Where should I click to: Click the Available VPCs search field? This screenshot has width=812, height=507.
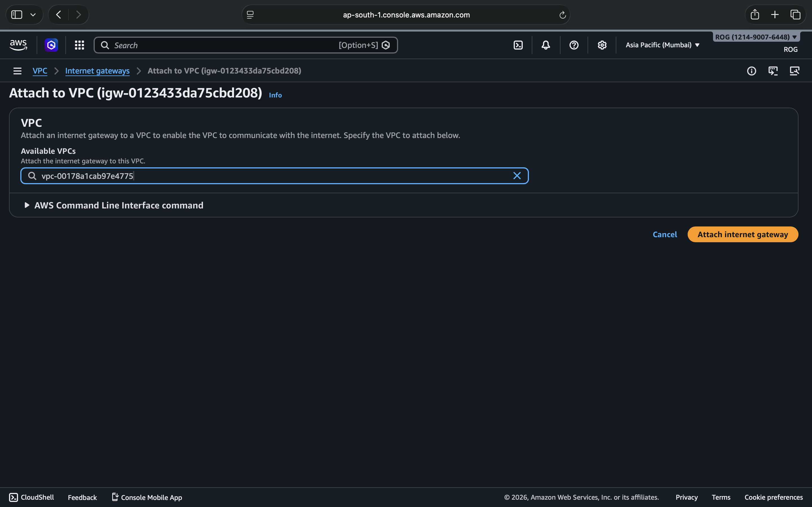coord(268,176)
